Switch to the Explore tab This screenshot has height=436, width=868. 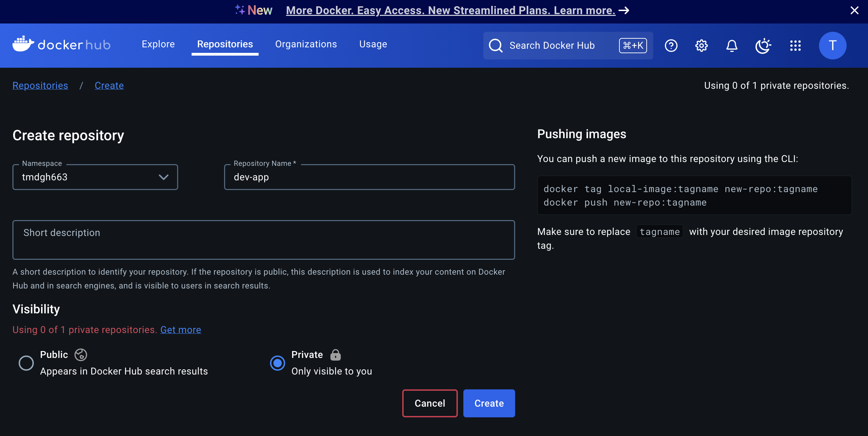coord(158,44)
